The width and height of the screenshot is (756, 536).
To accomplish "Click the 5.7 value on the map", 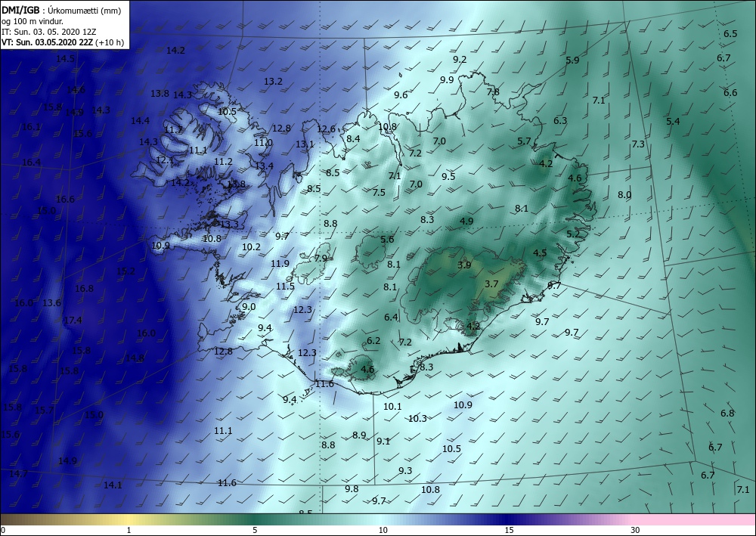I will tap(524, 141).
